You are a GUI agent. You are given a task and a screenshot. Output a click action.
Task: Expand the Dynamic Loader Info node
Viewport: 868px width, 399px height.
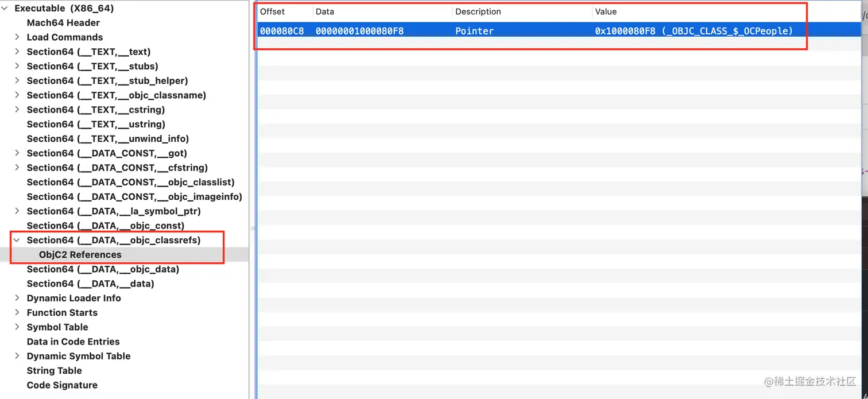17,298
